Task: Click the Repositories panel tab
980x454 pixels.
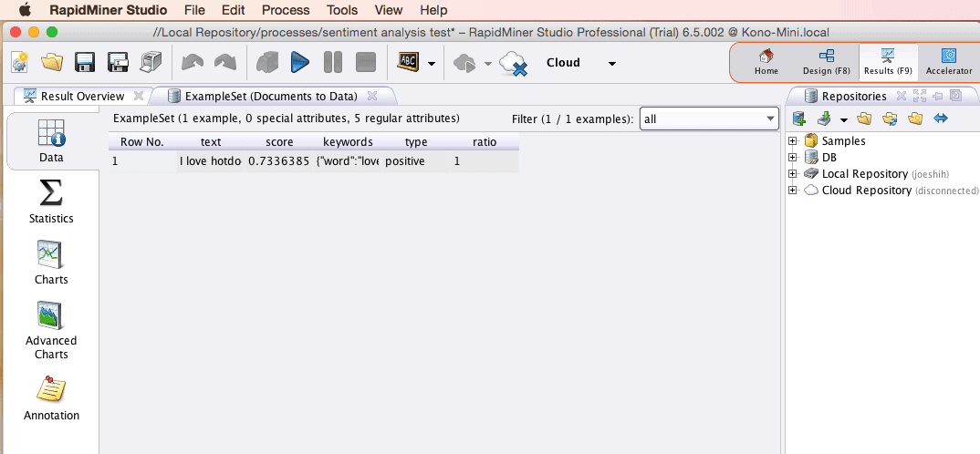Action: coord(846,96)
